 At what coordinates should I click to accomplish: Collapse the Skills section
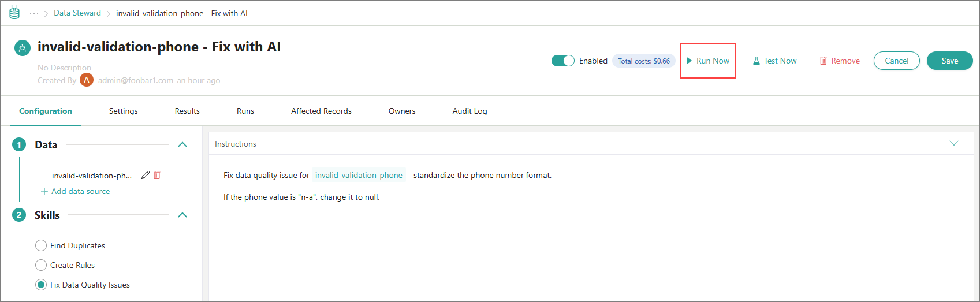point(182,215)
